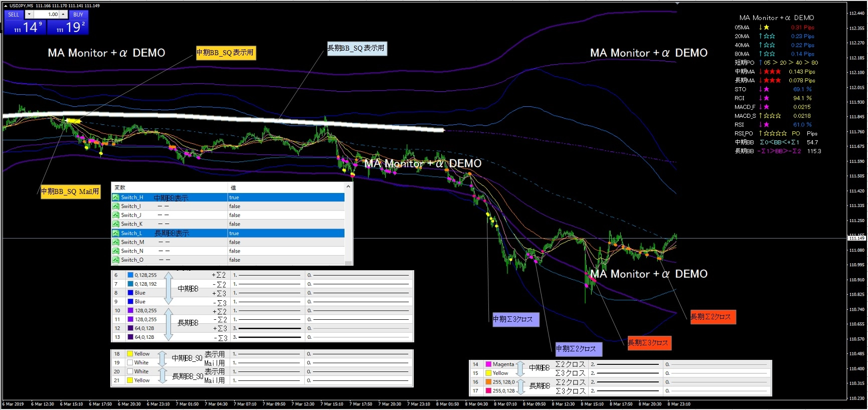The width and height of the screenshot is (868, 410).
Task: Click the Switch_H variable icon
Action: [116, 197]
